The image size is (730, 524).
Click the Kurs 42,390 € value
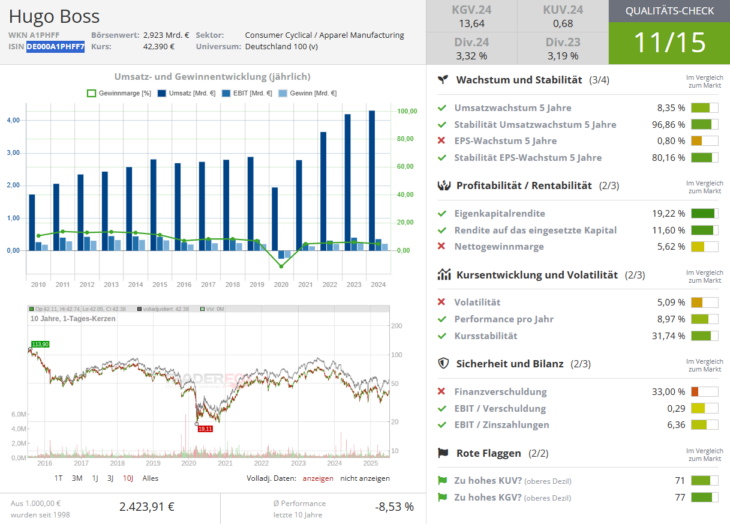[159, 47]
